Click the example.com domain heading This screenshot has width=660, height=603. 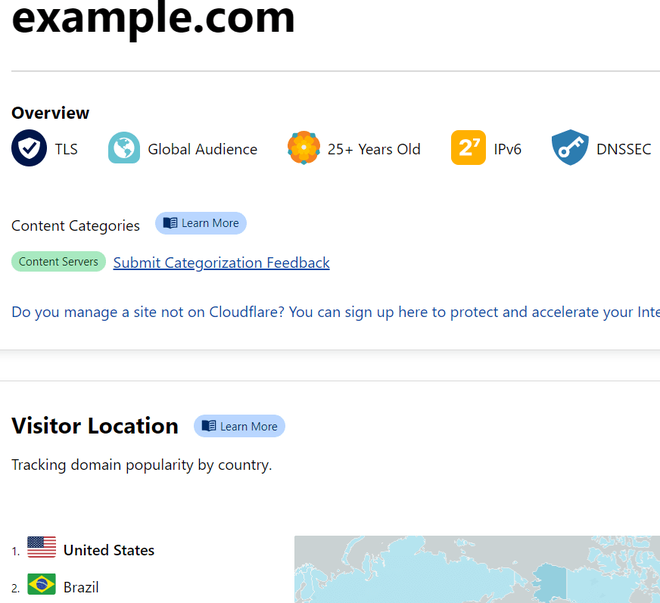click(153, 19)
